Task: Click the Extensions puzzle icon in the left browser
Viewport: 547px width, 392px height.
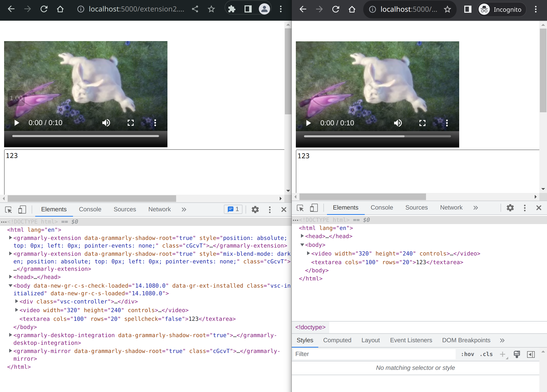Action: click(232, 9)
